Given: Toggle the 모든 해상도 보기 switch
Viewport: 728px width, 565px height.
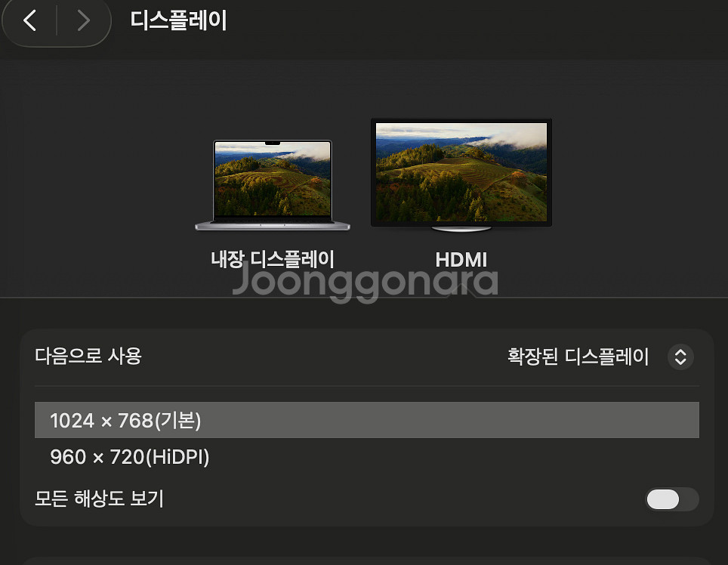Looking at the screenshot, I should pos(672,499).
